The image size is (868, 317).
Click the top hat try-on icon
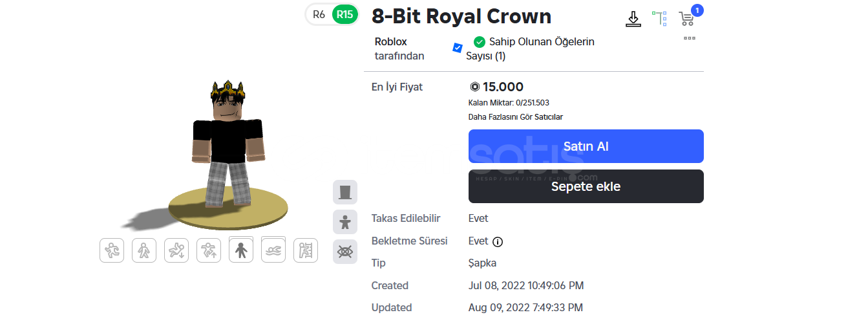pyautogui.click(x=345, y=192)
